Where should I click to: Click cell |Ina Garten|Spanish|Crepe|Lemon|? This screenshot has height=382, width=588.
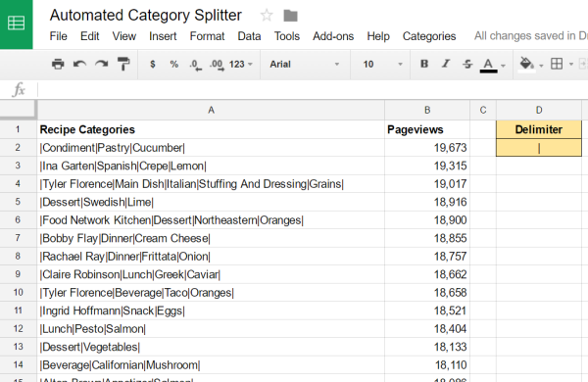[x=211, y=166]
